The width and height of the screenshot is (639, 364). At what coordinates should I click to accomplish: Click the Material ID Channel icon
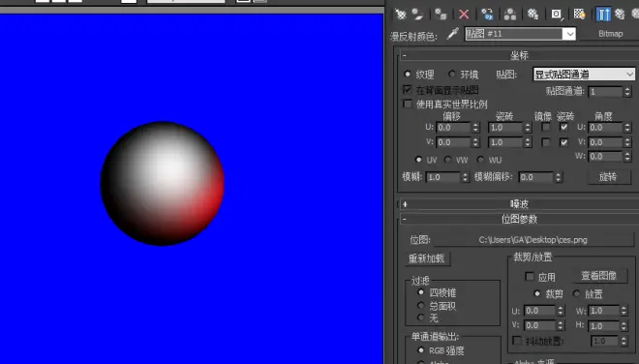[x=557, y=15]
